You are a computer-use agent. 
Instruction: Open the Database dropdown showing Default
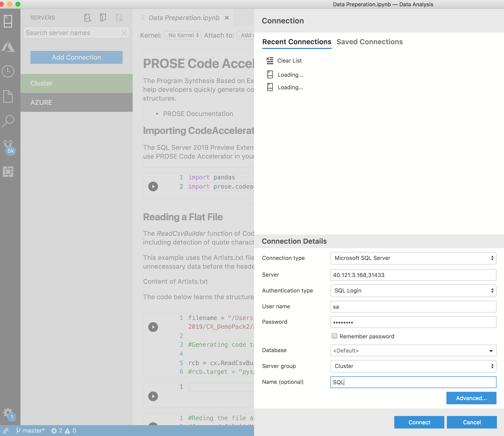pyautogui.click(x=413, y=351)
